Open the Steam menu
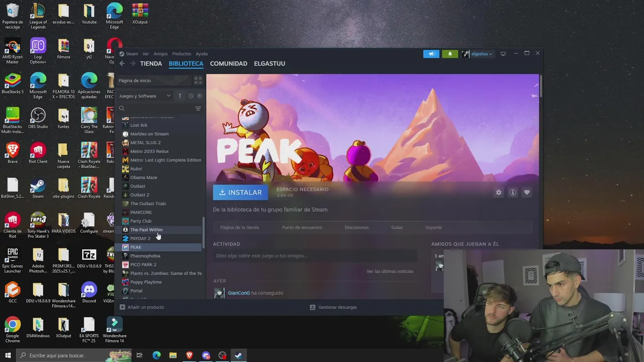The image size is (644, 362). 132,54
